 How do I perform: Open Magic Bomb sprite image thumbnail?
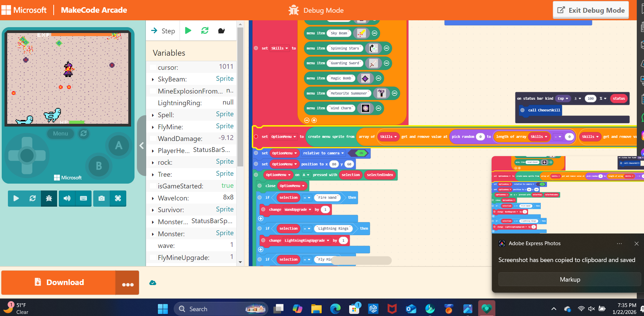click(365, 78)
